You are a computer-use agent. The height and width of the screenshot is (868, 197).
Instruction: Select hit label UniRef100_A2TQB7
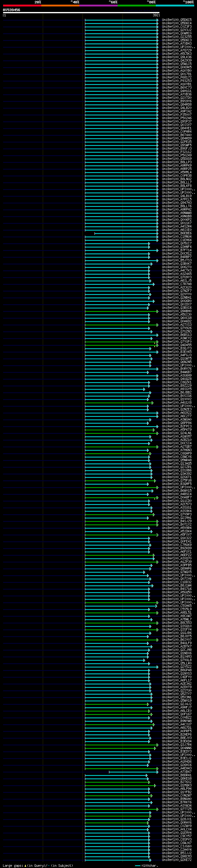pos(177,447)
